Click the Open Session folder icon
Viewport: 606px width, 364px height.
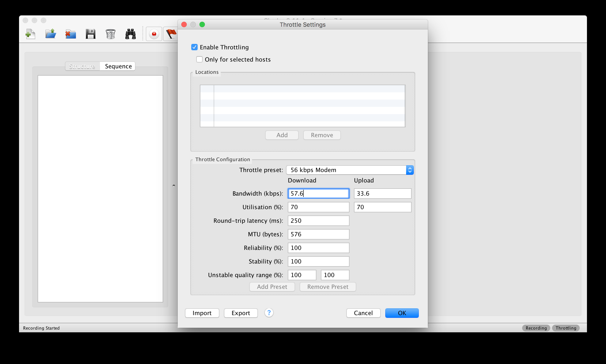51,34
